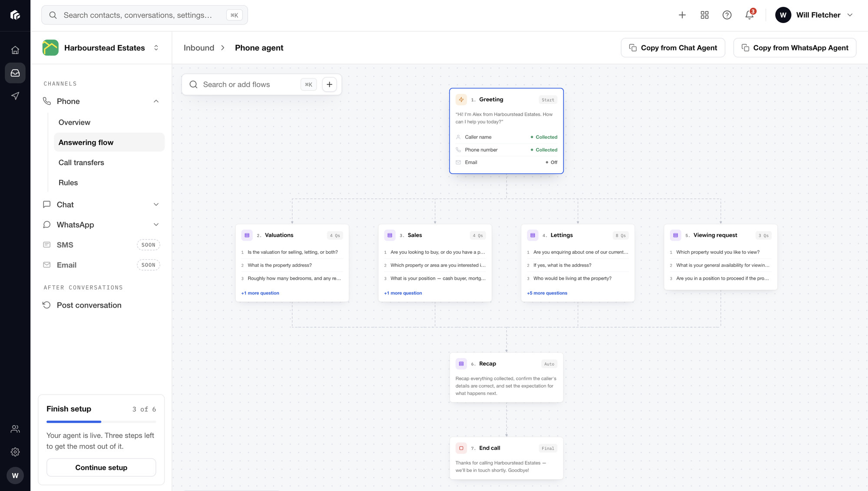Open the settings gear in left rail

[x=15, y=452]
